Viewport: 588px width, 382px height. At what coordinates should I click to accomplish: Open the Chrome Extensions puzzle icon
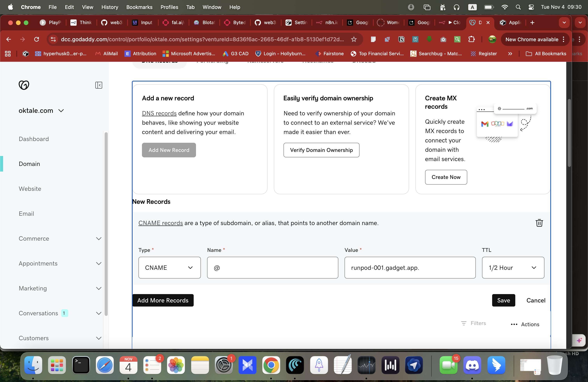pyautogui.click(x=471, y=39)
